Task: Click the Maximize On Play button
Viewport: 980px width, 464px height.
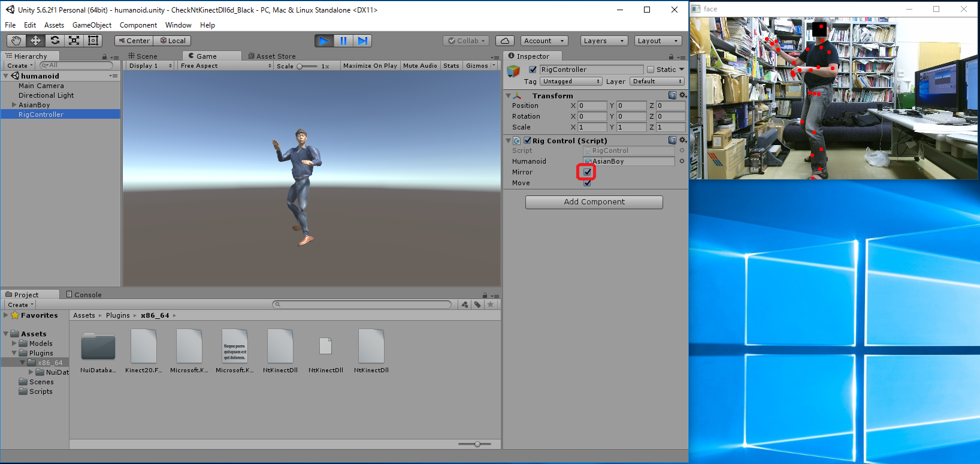Action: (x=370, y=66)
